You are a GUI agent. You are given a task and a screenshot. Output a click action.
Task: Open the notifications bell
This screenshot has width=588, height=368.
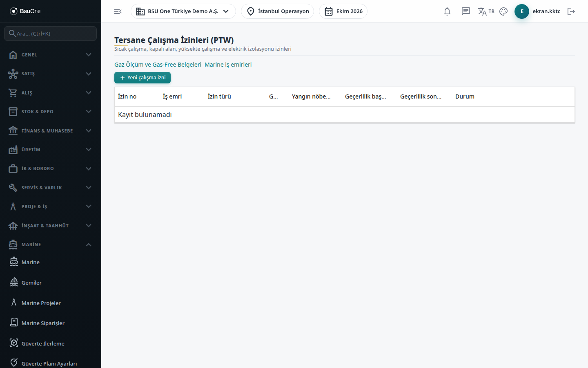click(447, 11)
